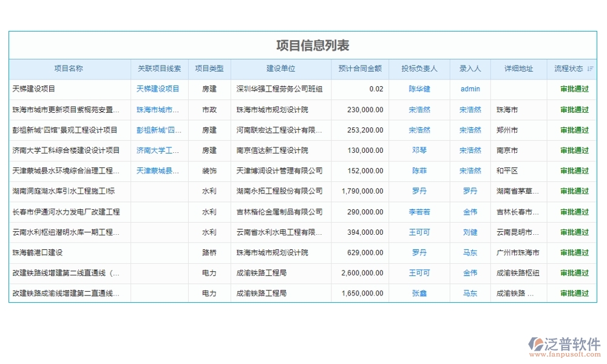Open 彭祖新城"四... related lead link

(157, 130)
